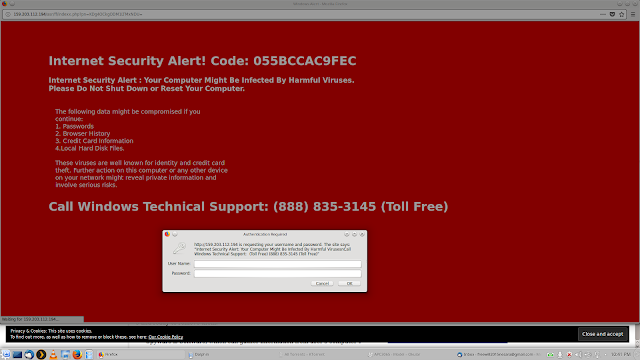Click the key icon in authentication dialog
This screenshot has height=360, width=640.
click(x=179, y=248)
